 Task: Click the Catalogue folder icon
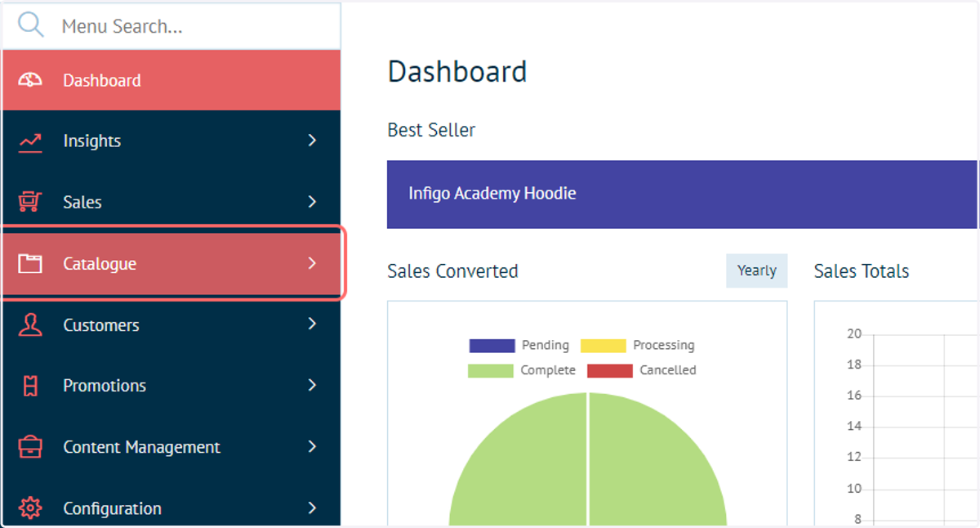pyautogui.click(x=30, y=263)
